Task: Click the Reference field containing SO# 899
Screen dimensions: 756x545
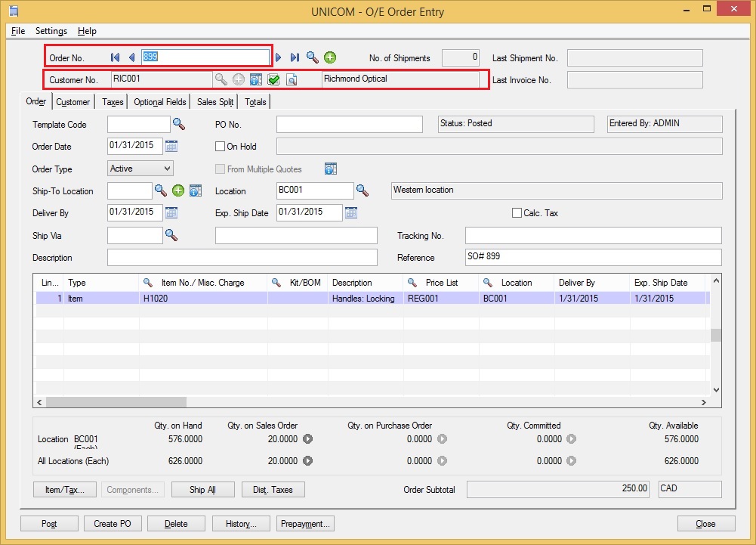Action: coord(593,257)
